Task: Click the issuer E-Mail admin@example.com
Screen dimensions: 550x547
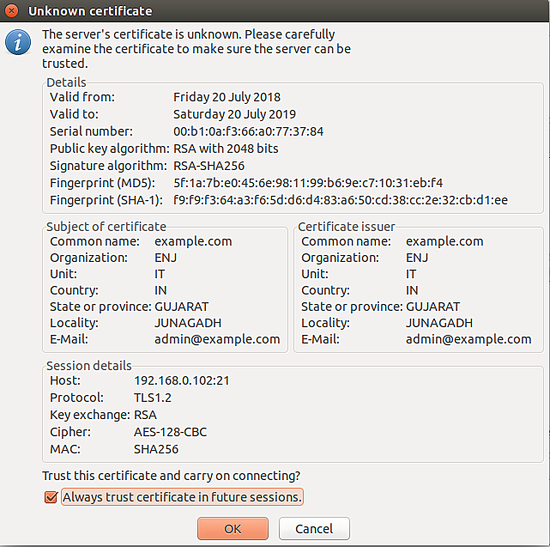Action: point(469,339)
